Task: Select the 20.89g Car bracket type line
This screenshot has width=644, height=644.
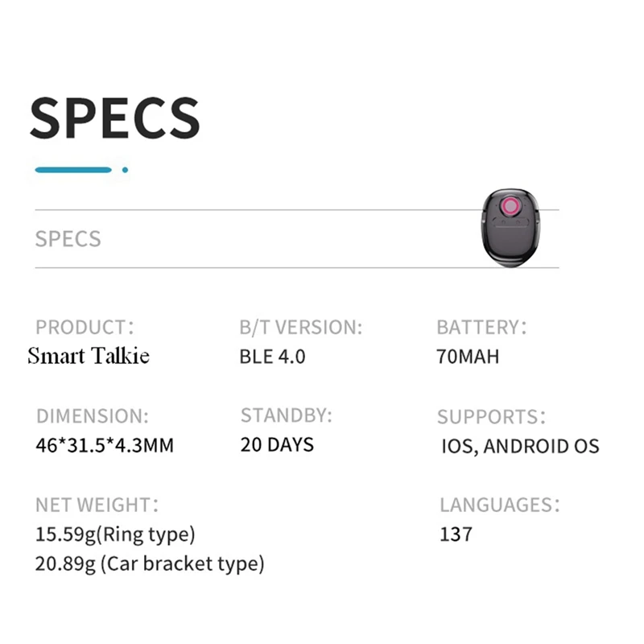Action: click(x=150, y=563)
